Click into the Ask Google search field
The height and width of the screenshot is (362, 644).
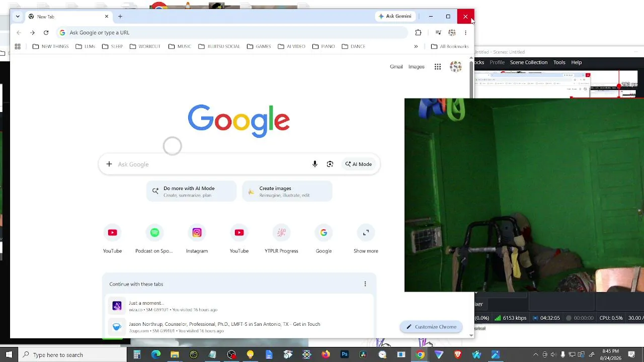211,164
